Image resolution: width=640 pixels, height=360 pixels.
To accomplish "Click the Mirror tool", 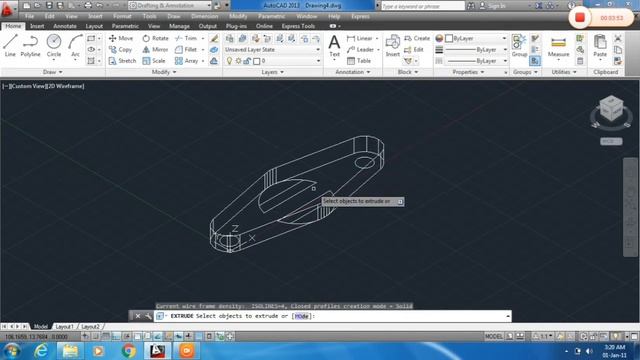I will tap(155, 49).
